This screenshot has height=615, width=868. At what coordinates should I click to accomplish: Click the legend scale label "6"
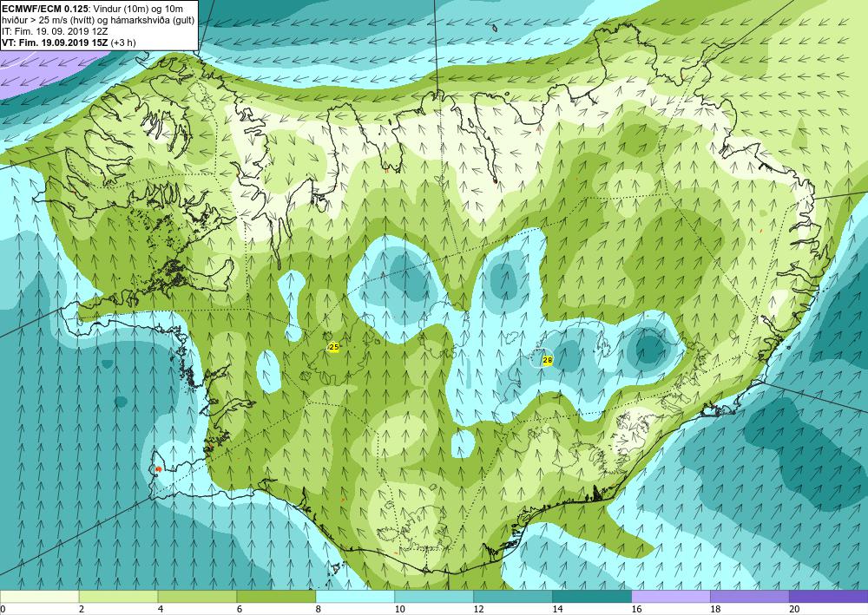coord(240,609)
